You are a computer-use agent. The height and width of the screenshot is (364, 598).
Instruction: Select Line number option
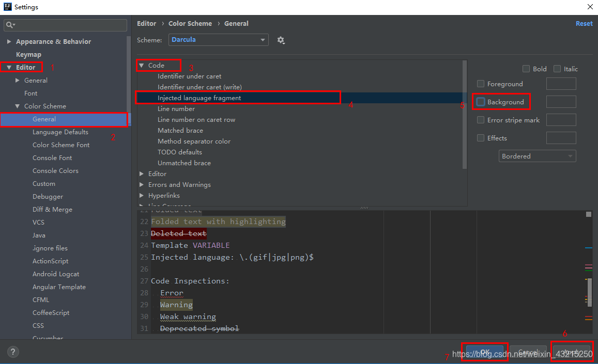pos(176,109)
